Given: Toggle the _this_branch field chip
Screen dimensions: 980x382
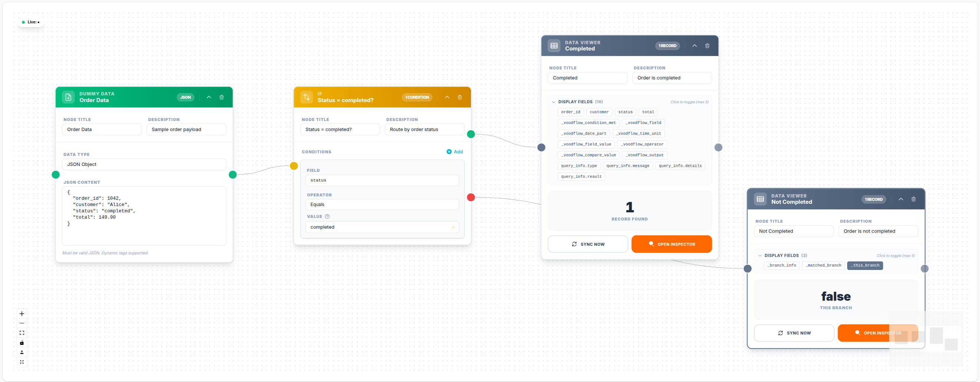Looking at the screenshot, I should 865,265.
